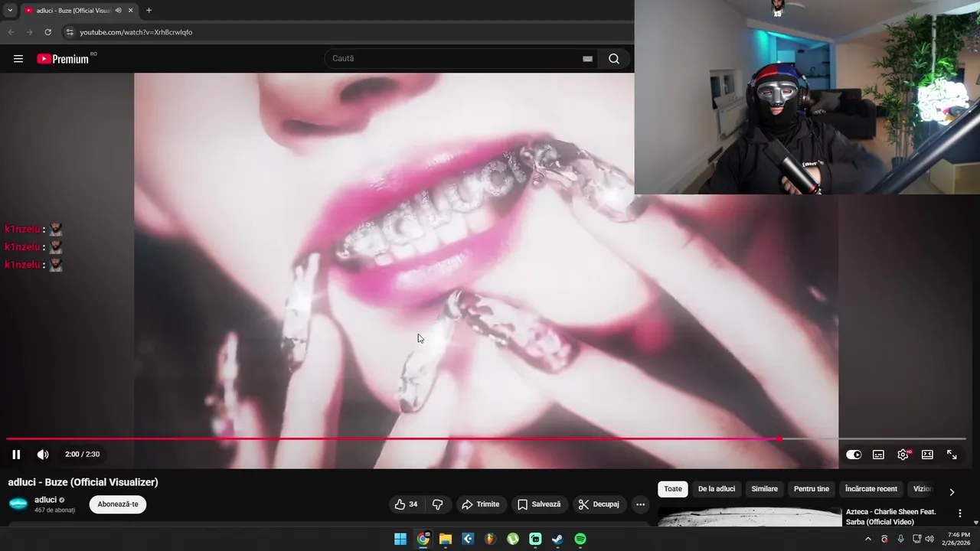Viewport: 980px width, 551px height.
Task: Click the 2:00 / 2:30 time display
Action: pyautogui.click(x=82, y=455)
